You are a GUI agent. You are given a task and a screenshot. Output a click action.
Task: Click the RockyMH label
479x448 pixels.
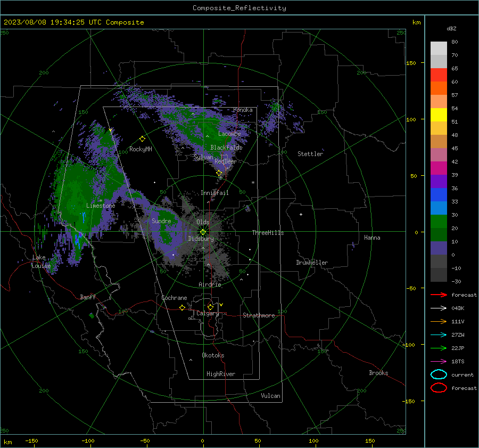[141, 149]
